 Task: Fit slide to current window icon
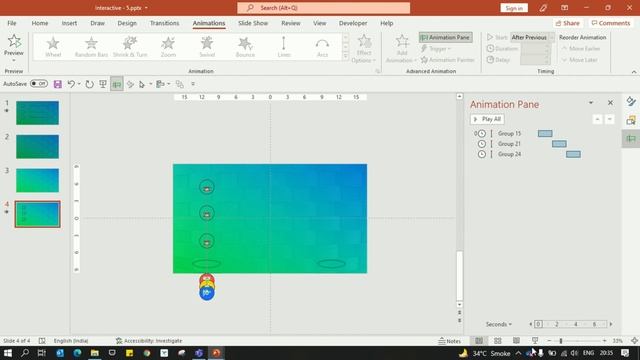(x=634, y=341)
